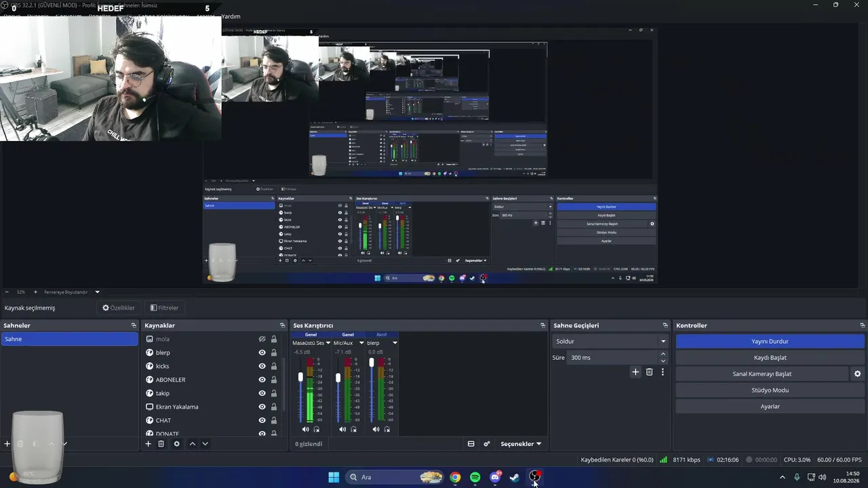Click the Mic/Aux volume fader
This screenshot has height=488, width=868.
338,378
